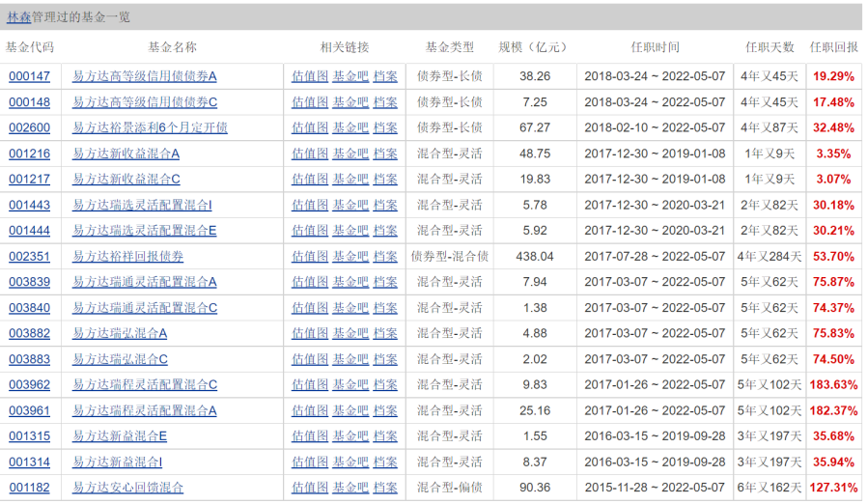Viewport: 867px width, 504px height.
Task: Open 基金吧 for fund 003882
Action: click(x=350, y=334)
